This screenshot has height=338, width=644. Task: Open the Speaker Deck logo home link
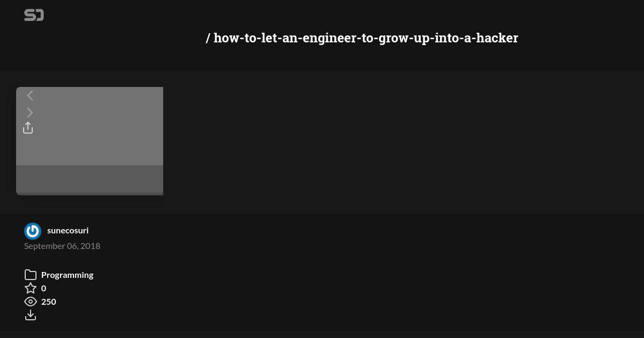coord(34,16)
